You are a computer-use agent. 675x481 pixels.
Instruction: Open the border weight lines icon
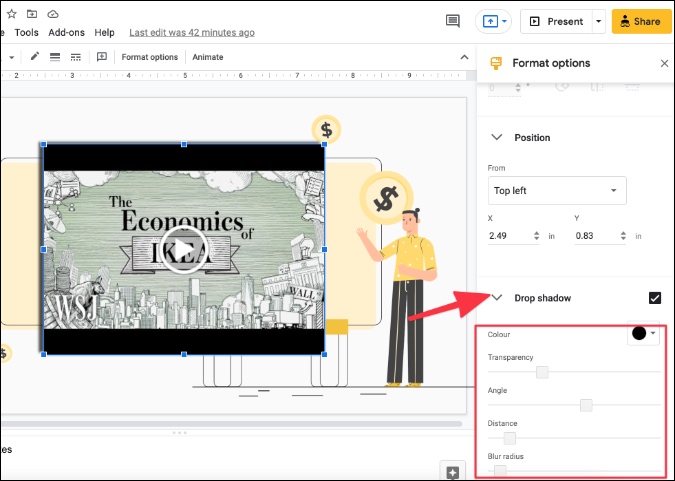pyautogui.click(x=55, y=57)
